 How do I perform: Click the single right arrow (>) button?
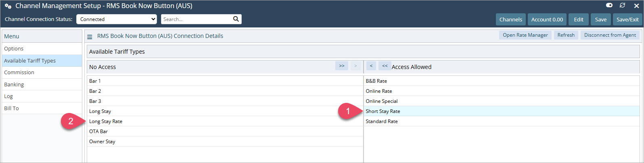pyautogui.click(x=355, y=66)
